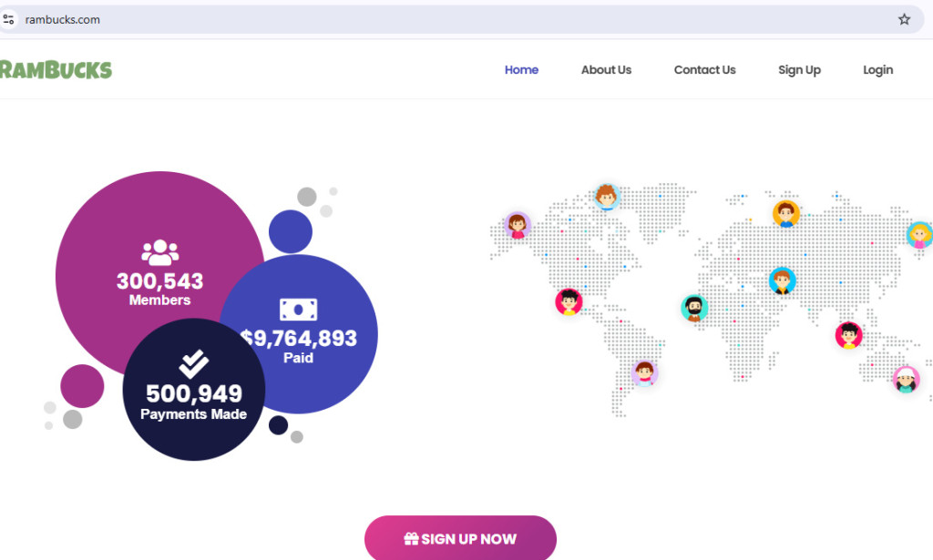Image resolution: width=933 pixels, height=560 pixels.
Task: Click the gift icon on Sign Up Now button
Action: [x=411, y=539]
